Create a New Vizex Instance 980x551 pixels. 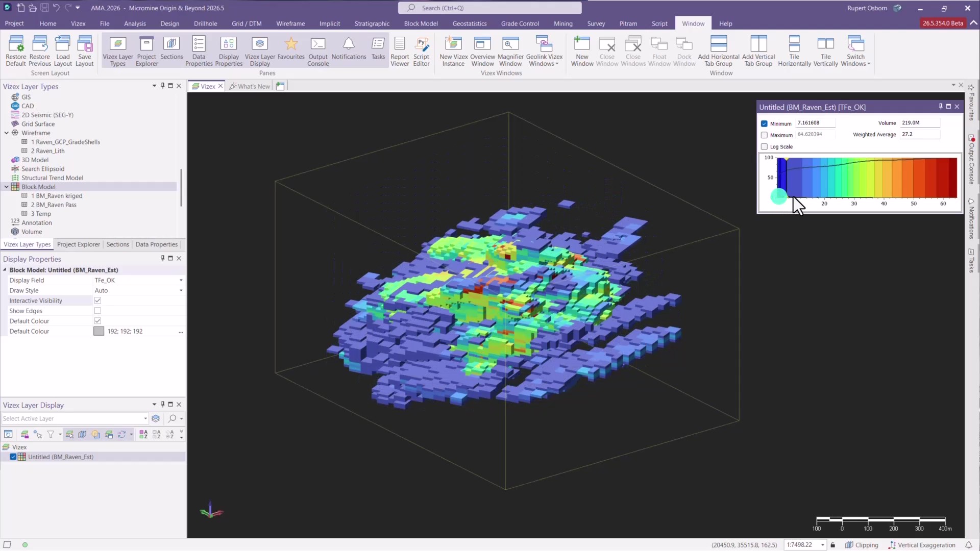click(454, 51)
